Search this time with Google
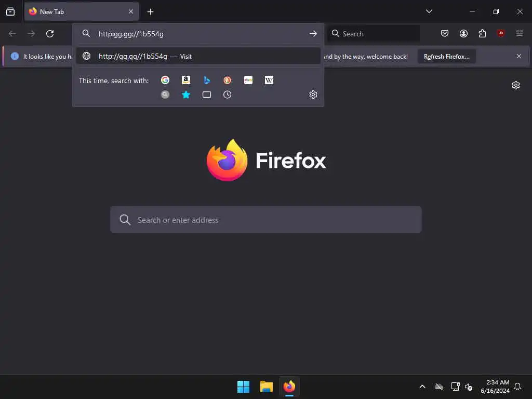This screenshot has width=532, height=399. click(x=165, y=80)
